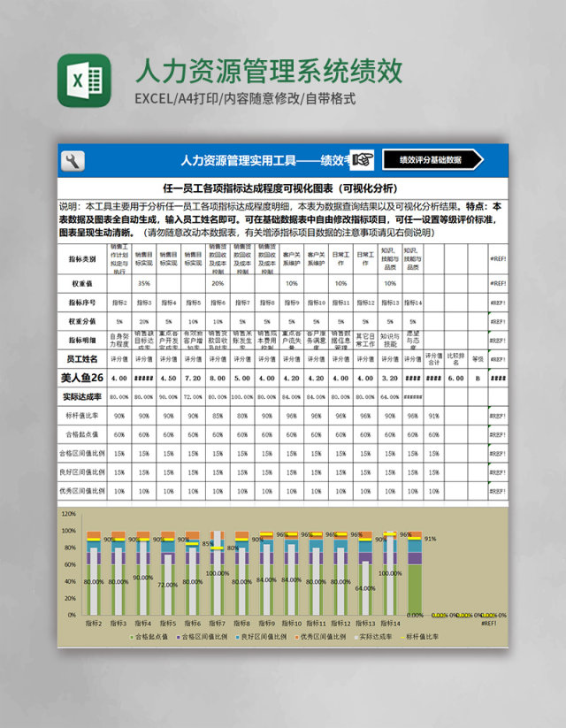Select the 合格区间值比例 row header in table

pyautogui.click(x=82, y=454)
